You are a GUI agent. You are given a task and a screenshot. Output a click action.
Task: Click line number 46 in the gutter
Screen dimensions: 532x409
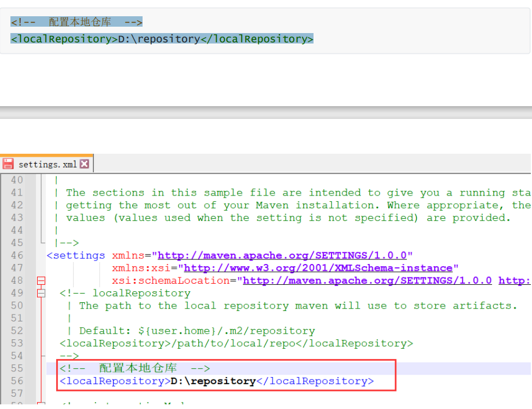[17, 255]
